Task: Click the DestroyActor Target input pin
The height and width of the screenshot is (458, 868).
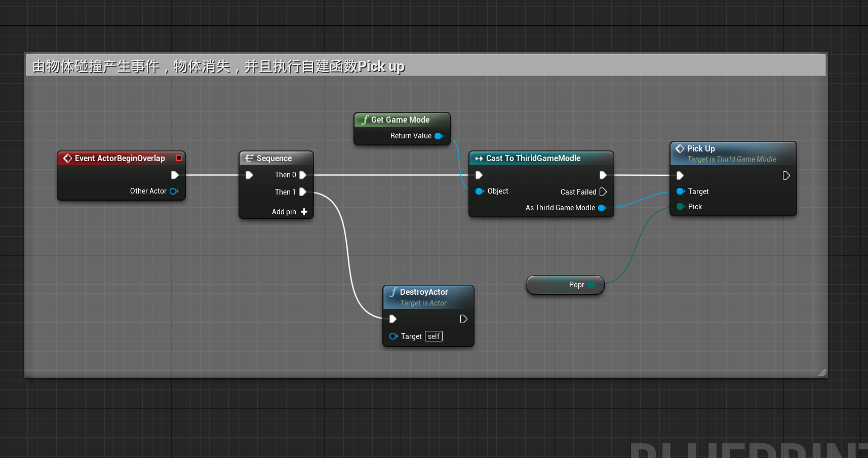Action: tap(393, 336)
